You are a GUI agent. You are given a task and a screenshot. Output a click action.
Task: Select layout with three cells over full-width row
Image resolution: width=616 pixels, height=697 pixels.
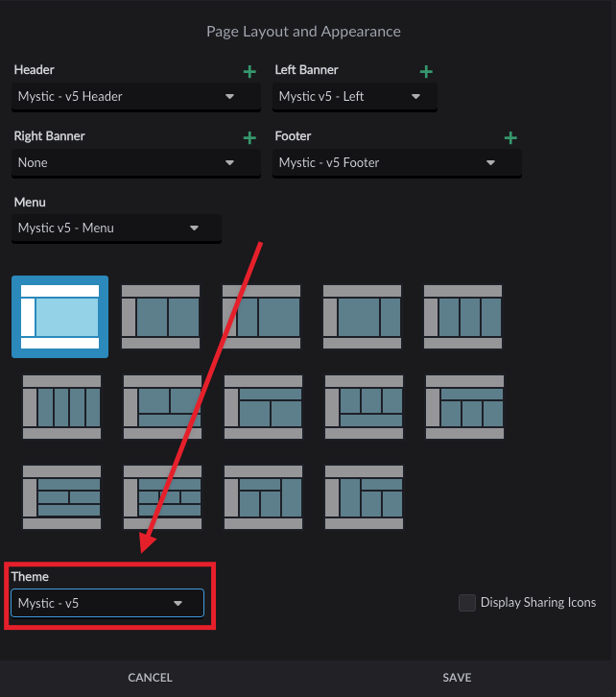364,407
